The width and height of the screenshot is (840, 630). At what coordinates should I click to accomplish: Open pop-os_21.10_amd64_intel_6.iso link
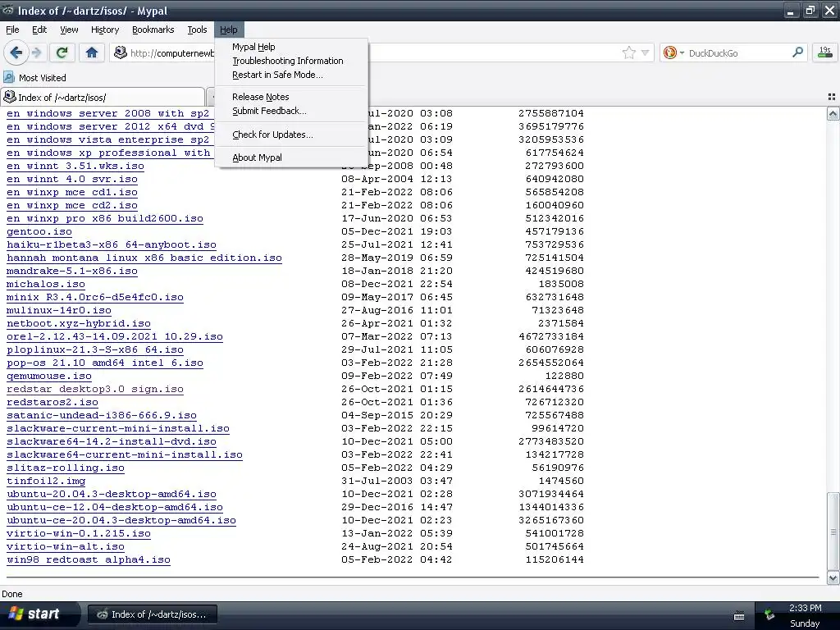tap(104, 363)
